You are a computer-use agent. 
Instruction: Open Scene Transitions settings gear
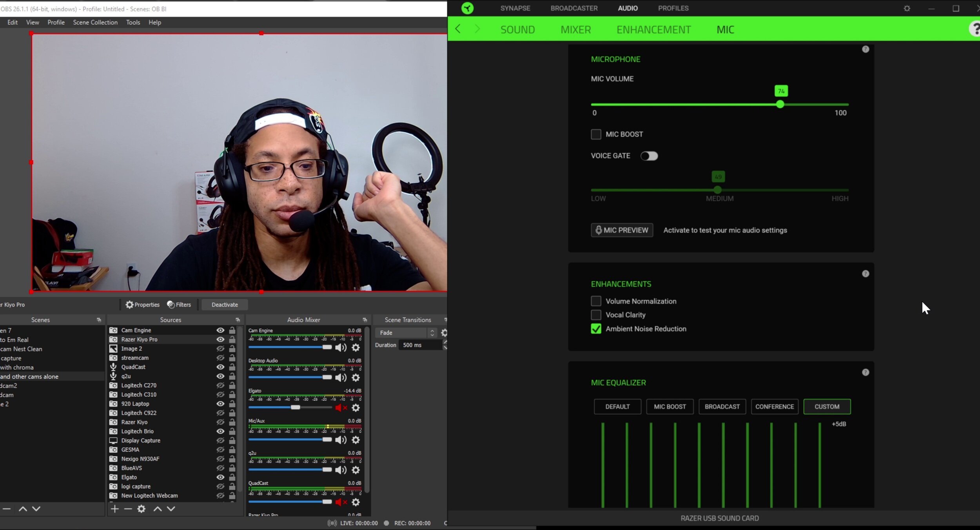pos(444,333)
